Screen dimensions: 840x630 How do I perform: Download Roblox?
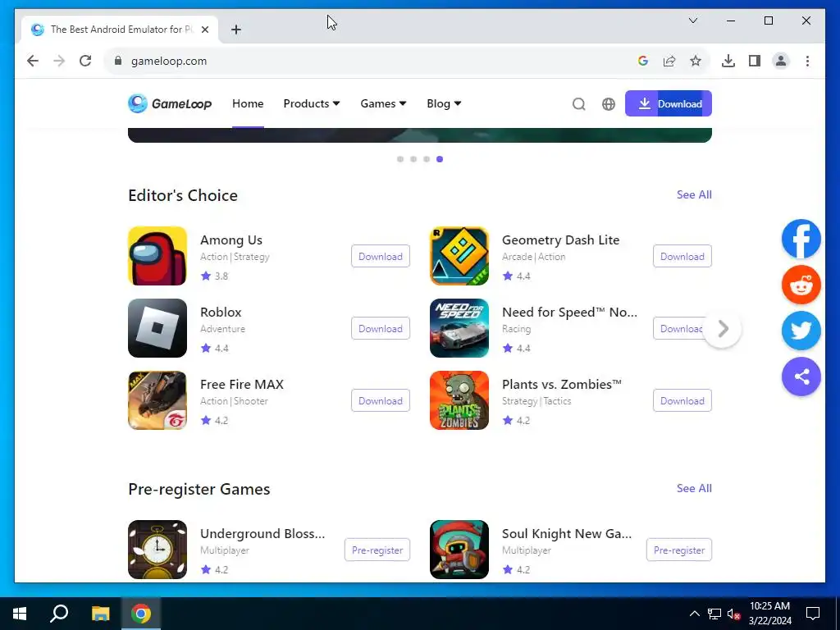(x=381, y=328)
